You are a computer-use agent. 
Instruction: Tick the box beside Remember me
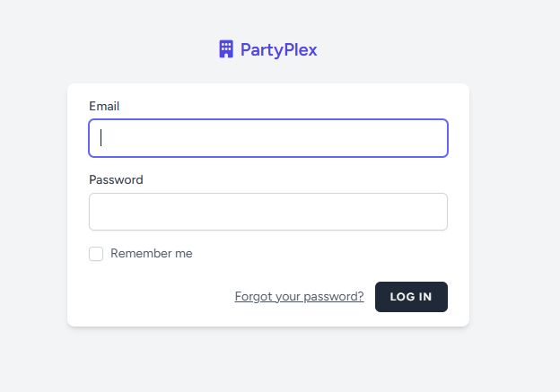[96, 254]
